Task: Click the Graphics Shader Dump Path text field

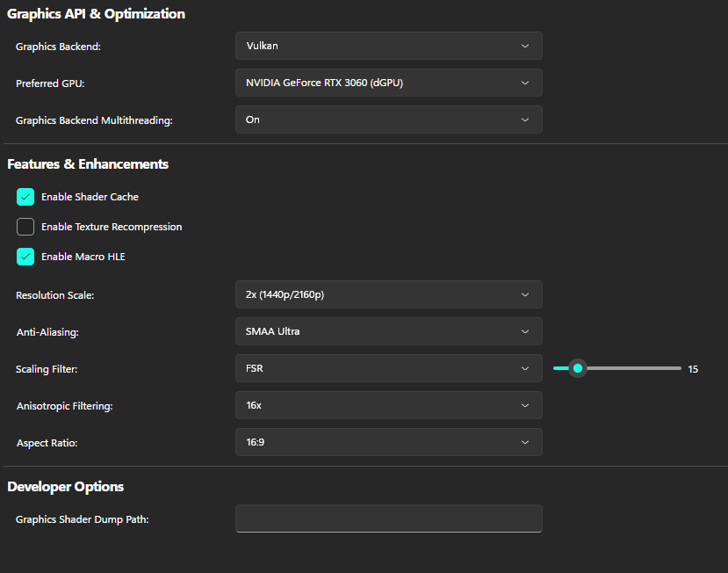Action: tap(388, 519)
